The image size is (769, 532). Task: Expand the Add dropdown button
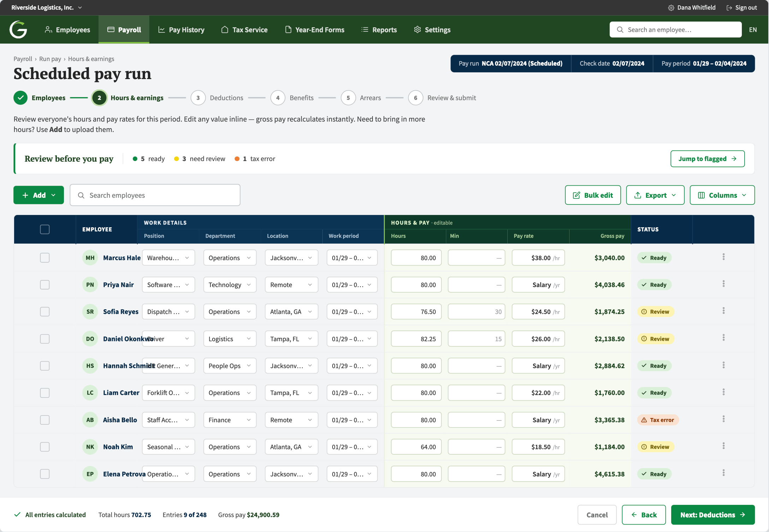coord(38,195)
